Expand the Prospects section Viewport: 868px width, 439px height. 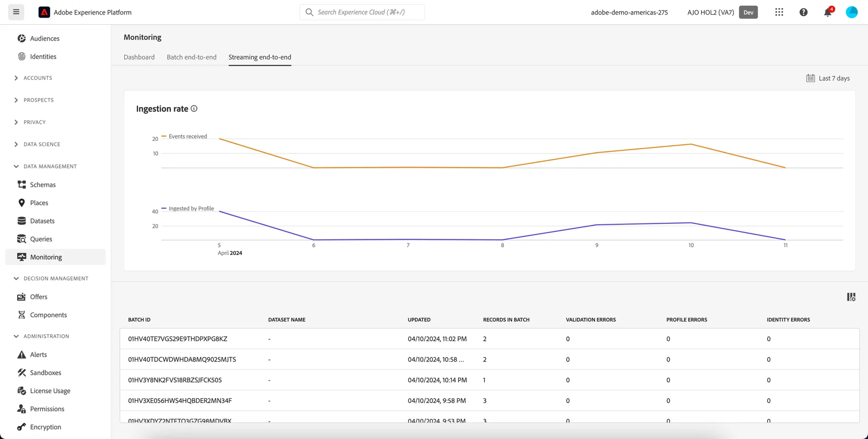16,100
